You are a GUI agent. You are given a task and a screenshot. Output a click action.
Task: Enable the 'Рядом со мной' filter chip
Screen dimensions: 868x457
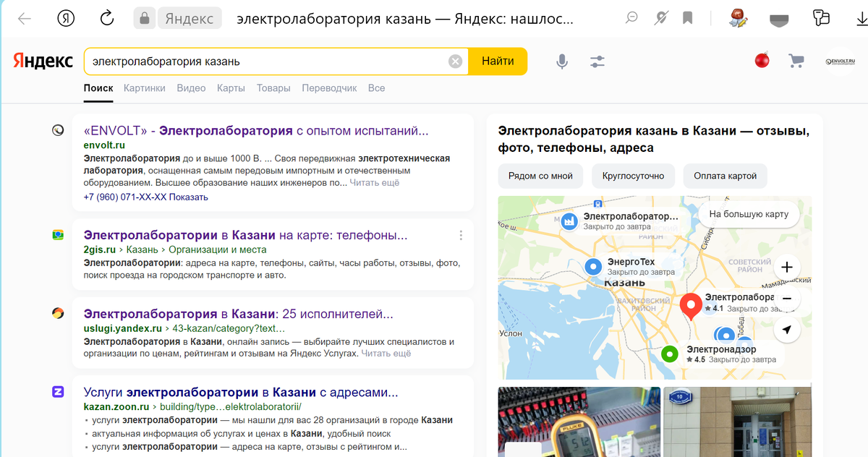click(x=540, y=176)
